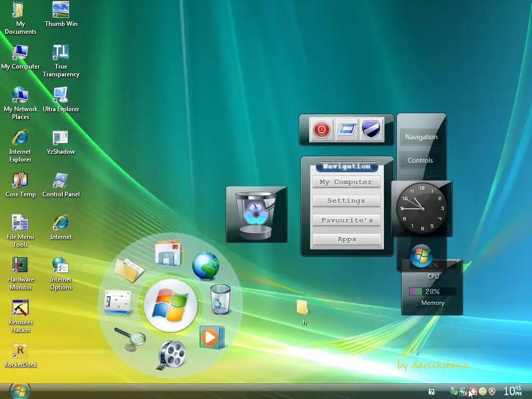Viewport: 532px width, 399px height.
Task: Click the yellow round tray icon
Action: (483, 392)
